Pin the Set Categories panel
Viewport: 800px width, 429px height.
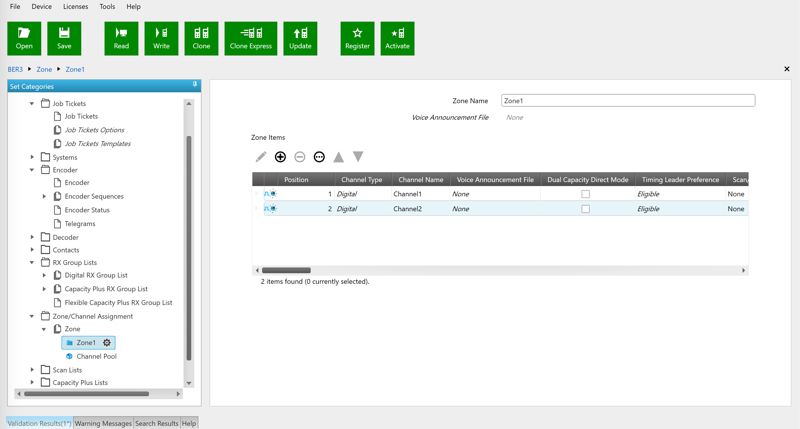coord(195,85)
